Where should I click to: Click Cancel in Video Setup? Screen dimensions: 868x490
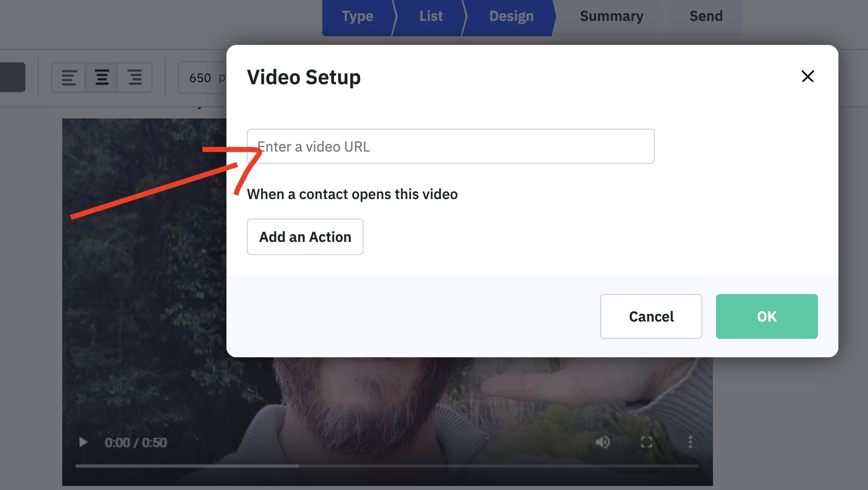[651, 316]
